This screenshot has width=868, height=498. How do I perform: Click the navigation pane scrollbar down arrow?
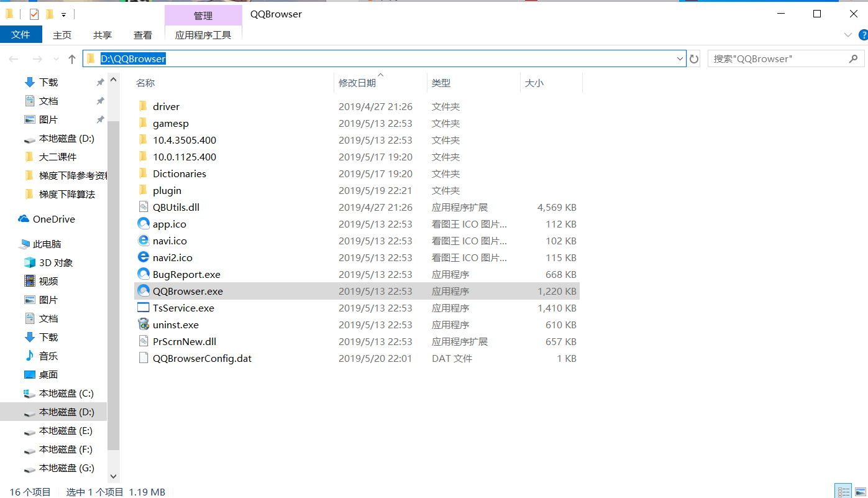(x=113, y=477)
